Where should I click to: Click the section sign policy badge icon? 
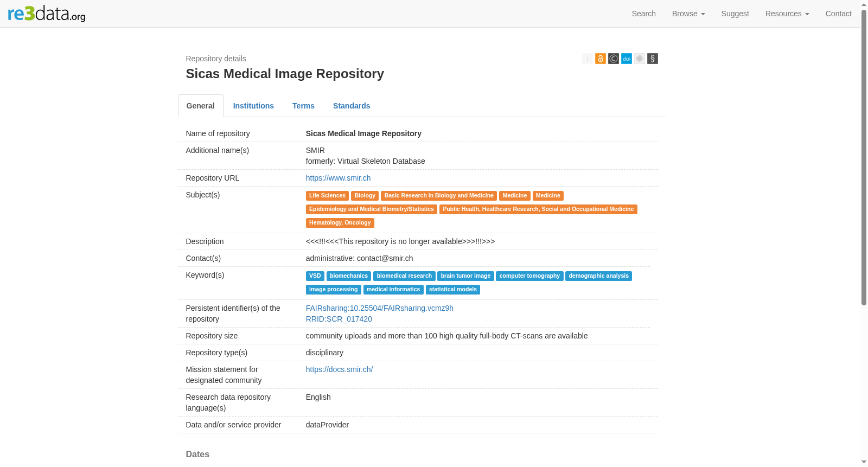click(653, 59)
